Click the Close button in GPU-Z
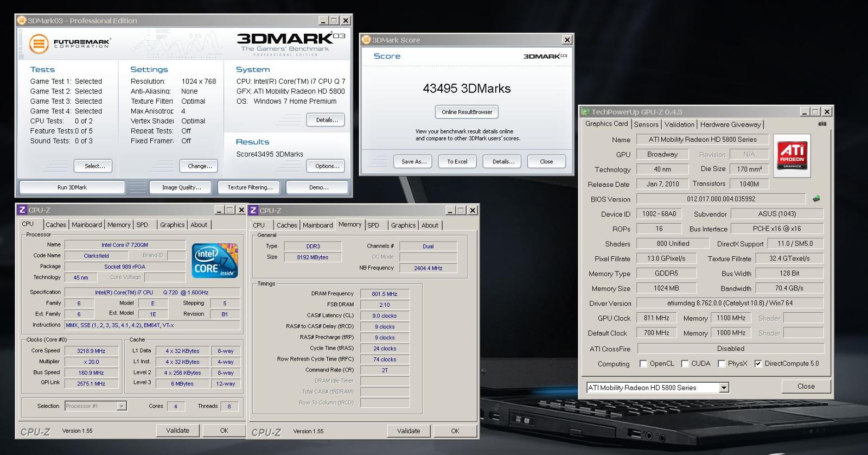Image resolution: width=868 pixels, height=455 pixels. point(806,387)
